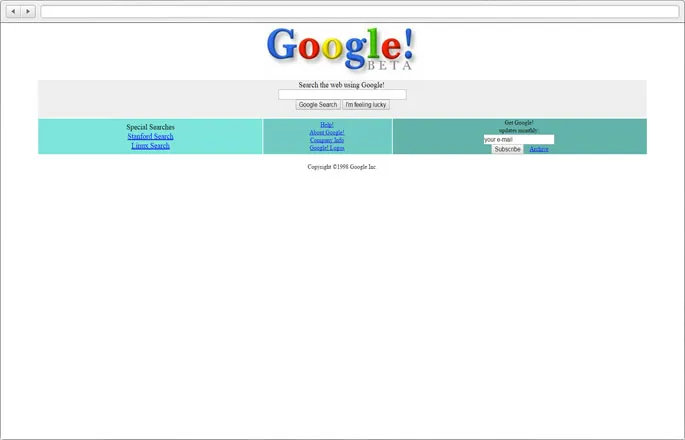The width and height of the screenshot is (685, 440).
Task: Click the Subscribe button
Action: click(x=507, y=149)
